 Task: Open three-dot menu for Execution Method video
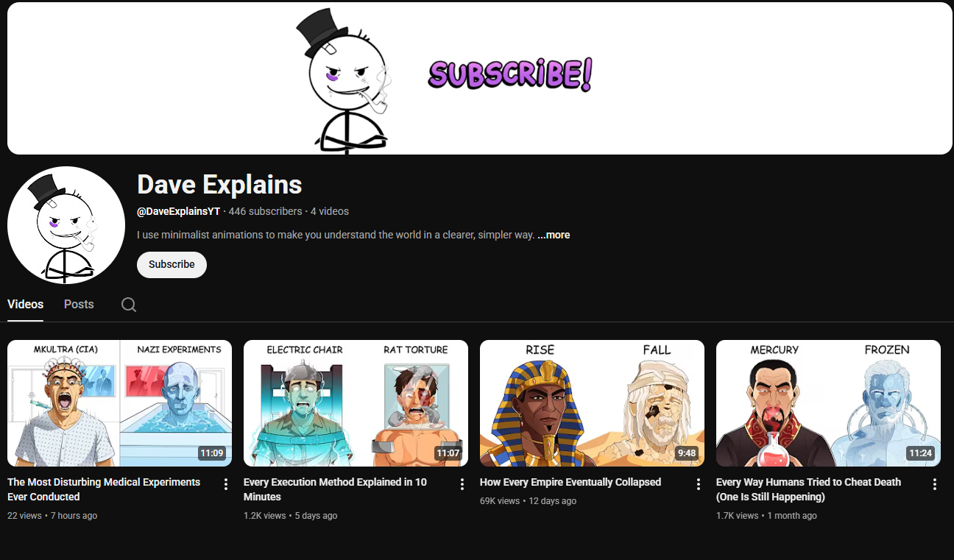[462, 484]
